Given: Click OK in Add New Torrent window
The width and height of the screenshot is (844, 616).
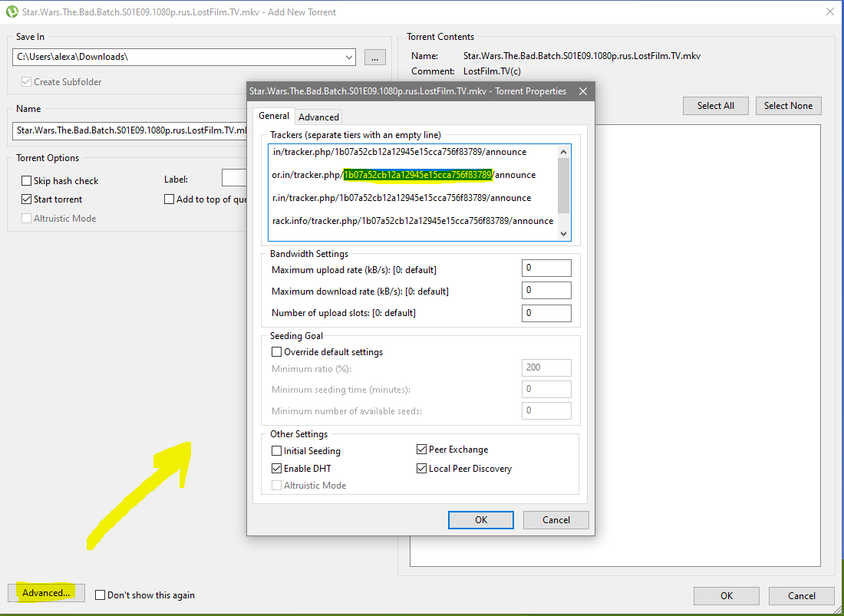Looking at the screenshot, I should click(726, 595).
